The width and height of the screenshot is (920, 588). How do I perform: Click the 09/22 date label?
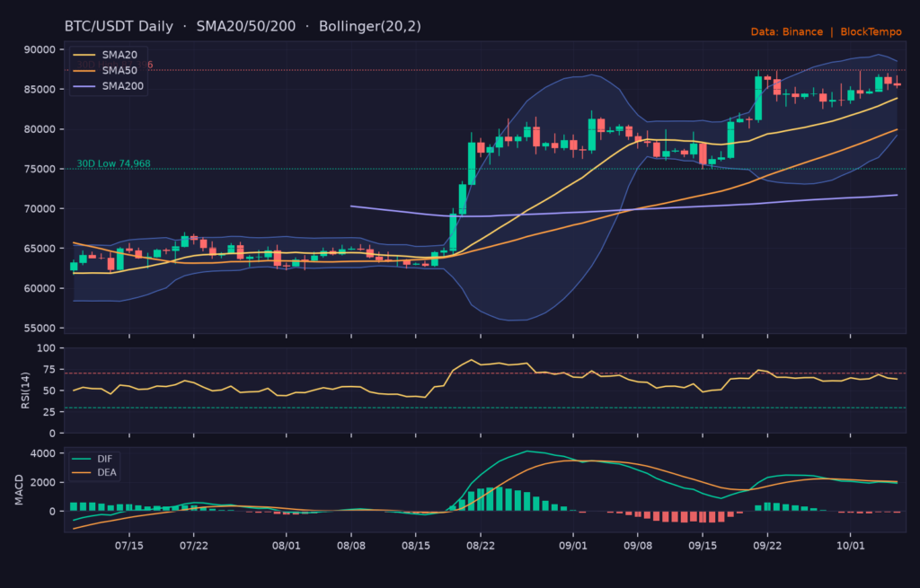(767, 546)
